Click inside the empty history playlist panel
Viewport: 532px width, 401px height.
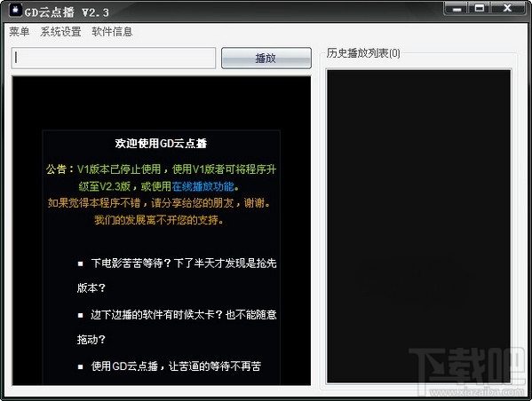pyautogui.click(x=418, y=226)
